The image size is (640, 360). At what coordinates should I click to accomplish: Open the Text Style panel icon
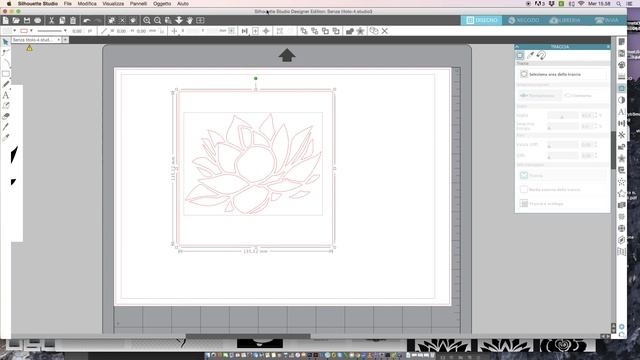[621, 111]
